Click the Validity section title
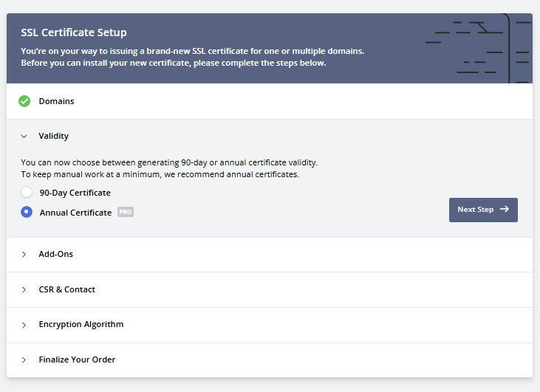 [54, 137]
